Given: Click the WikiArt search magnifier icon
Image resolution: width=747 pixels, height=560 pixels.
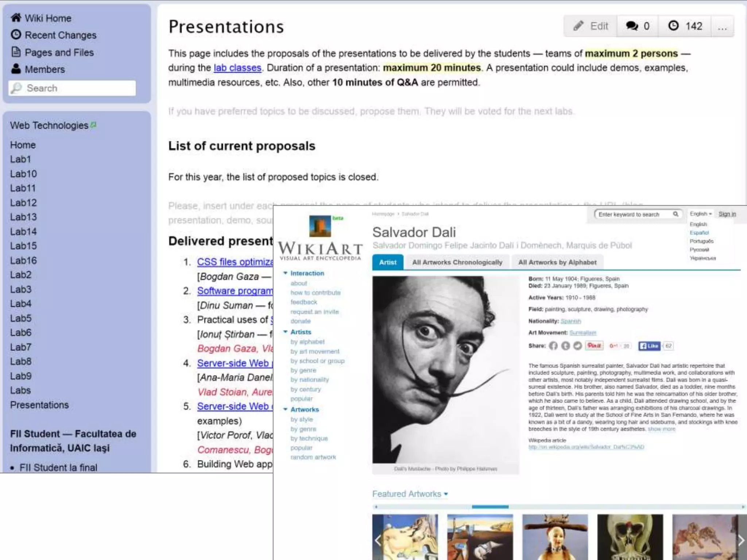Looking at the screenshot, I should click(x=676, y=214).
